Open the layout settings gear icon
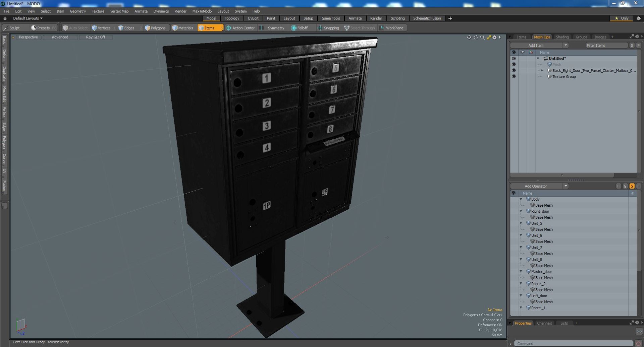The image size is (644, 347). [x=639, y=18]
